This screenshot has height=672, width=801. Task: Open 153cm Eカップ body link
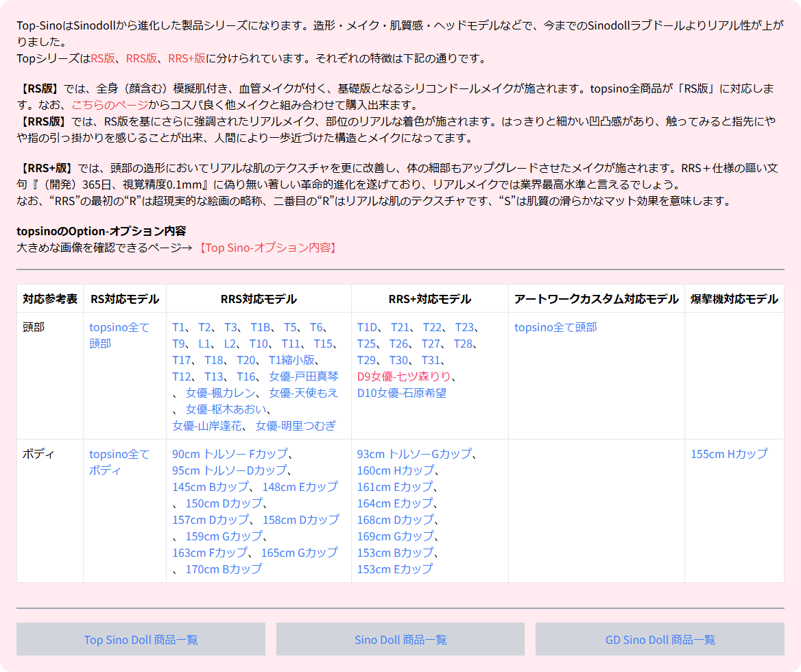(395, 569)
